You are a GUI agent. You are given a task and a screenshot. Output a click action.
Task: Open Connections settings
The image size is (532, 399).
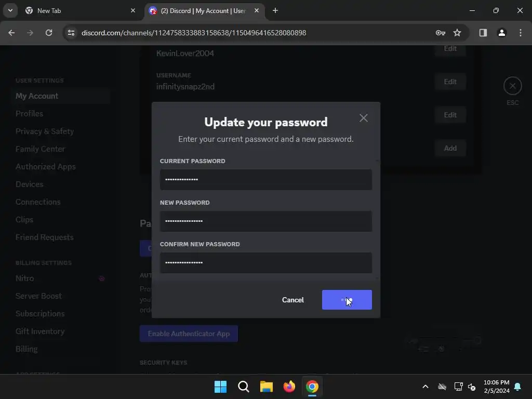pos(61,202)
